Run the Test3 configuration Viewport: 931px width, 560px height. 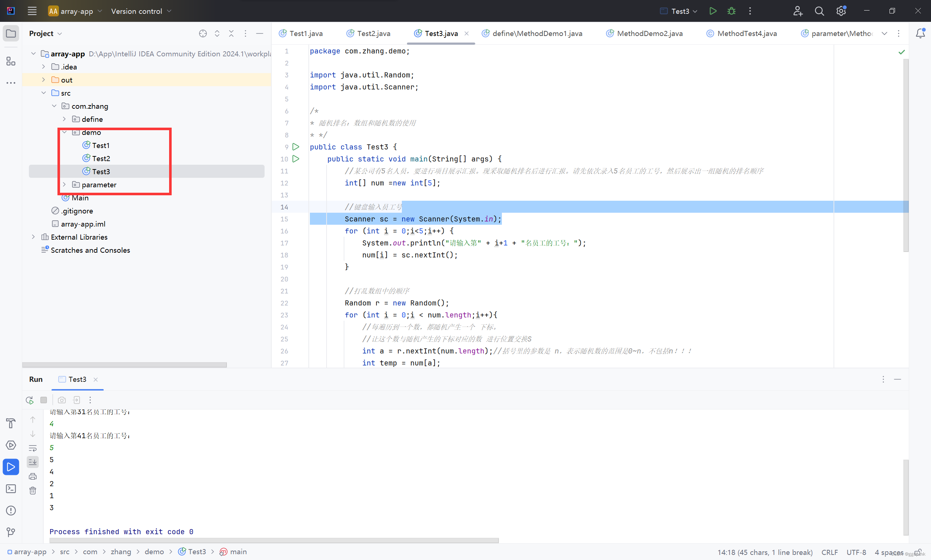pyautogui.click(x=712, y=11)
